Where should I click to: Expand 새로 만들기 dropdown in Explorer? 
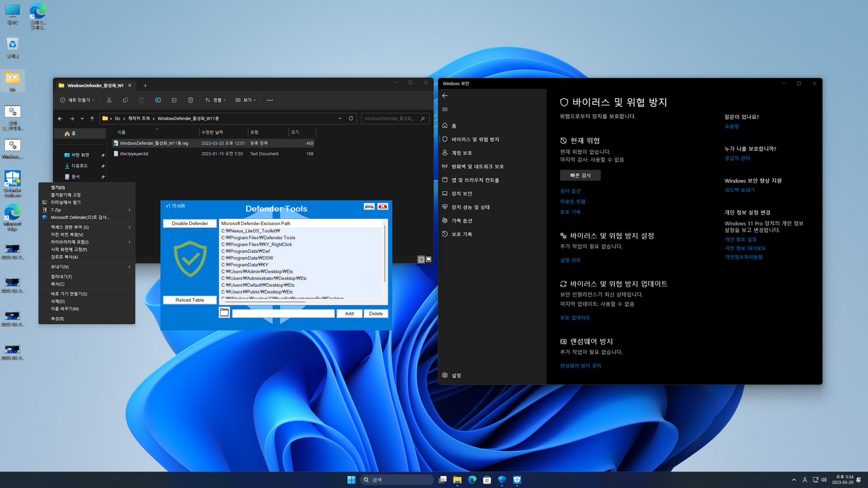click(77, 100)
